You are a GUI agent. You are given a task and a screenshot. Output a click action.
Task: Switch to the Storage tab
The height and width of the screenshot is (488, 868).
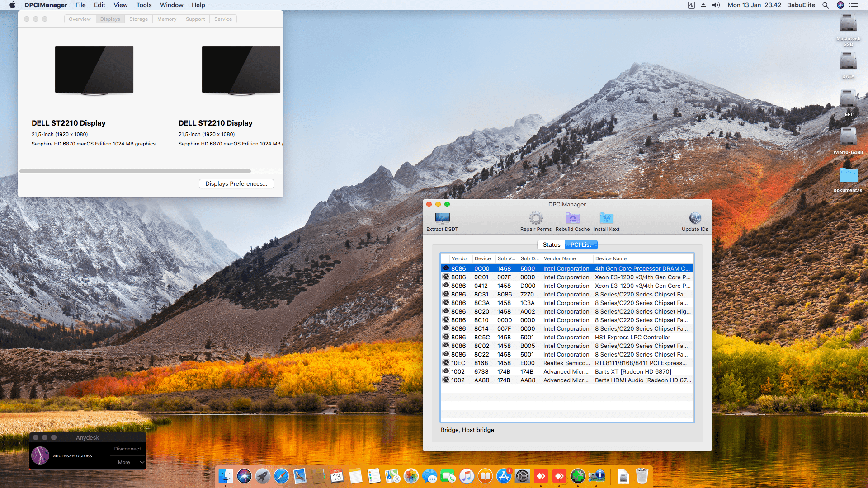tap(138, 19)
